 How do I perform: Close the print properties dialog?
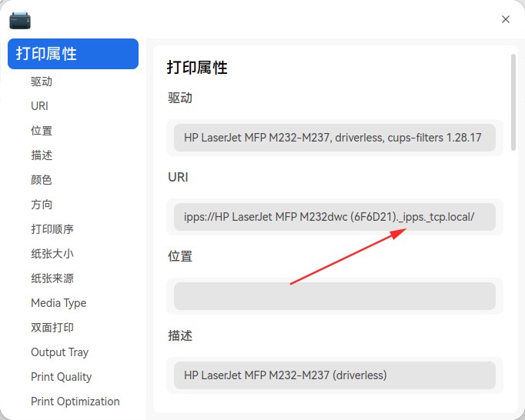click(506, 19)
